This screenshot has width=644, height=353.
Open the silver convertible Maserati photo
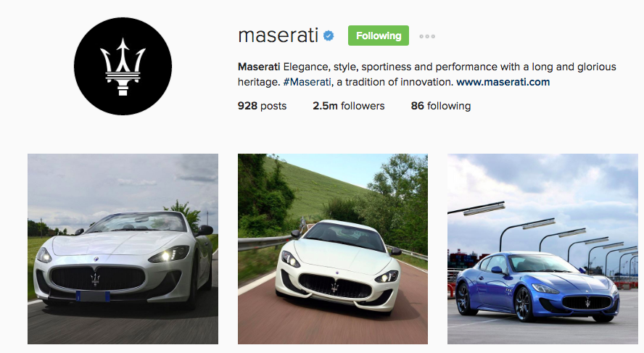(123, 249)
